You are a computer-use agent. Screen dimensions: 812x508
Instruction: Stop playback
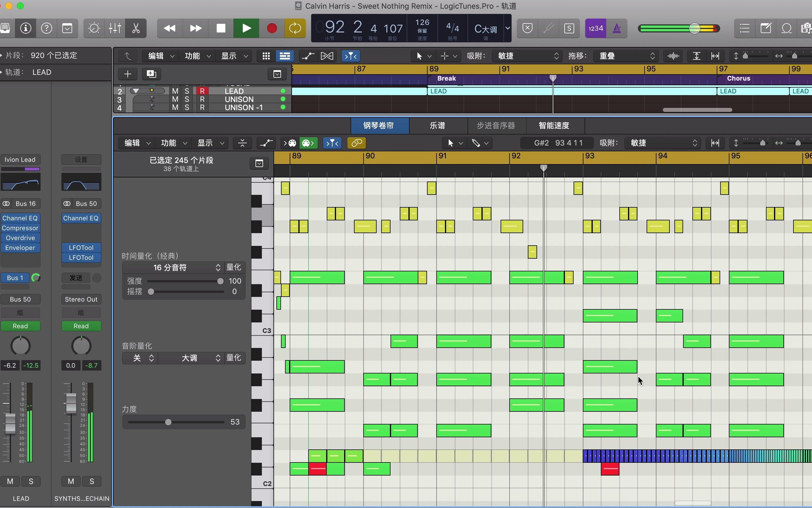pyautogui.click(x=221, y=28)
